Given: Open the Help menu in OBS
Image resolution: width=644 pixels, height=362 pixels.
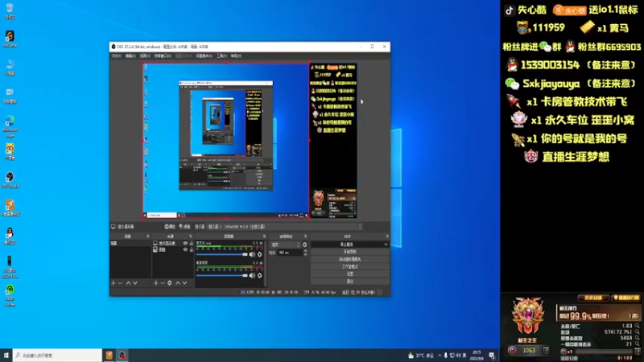Looking at the screenshot, I should click(236, 56).
